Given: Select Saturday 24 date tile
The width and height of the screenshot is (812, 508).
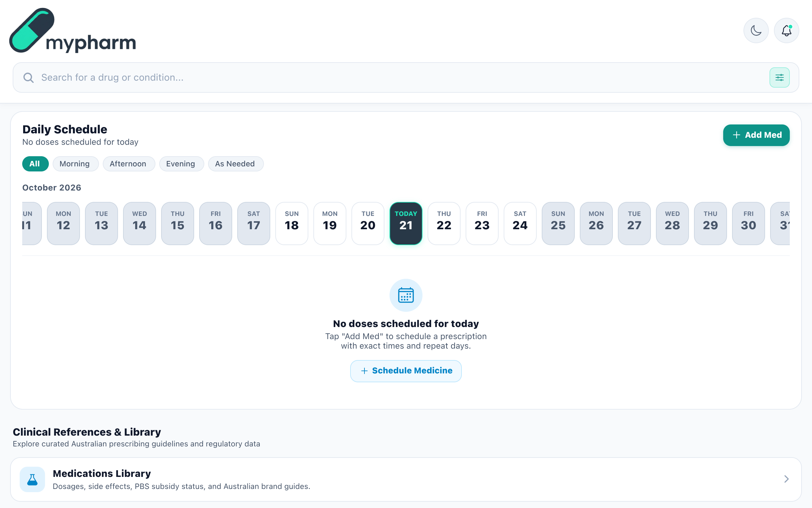Looking at the screenshot, I should click(520, 224).
